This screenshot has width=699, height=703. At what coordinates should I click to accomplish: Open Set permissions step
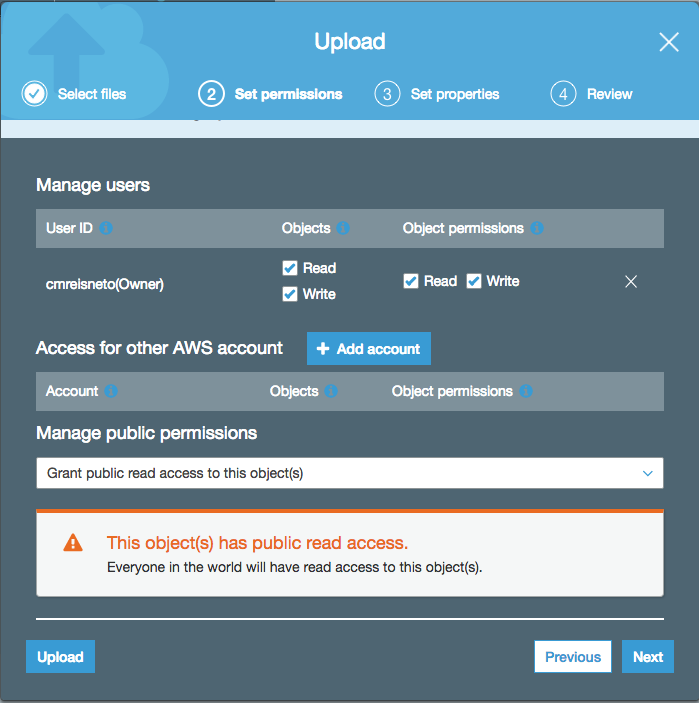click(288, 94)
